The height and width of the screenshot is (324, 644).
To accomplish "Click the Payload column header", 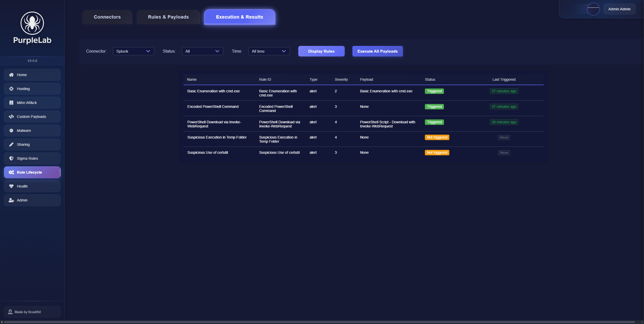I will pos(366,79).
